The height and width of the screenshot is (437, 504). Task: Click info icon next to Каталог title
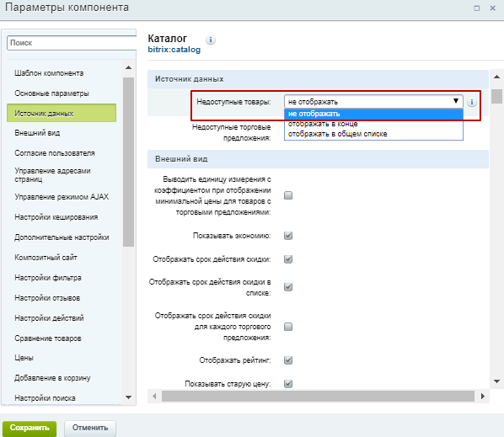(210, 40)
